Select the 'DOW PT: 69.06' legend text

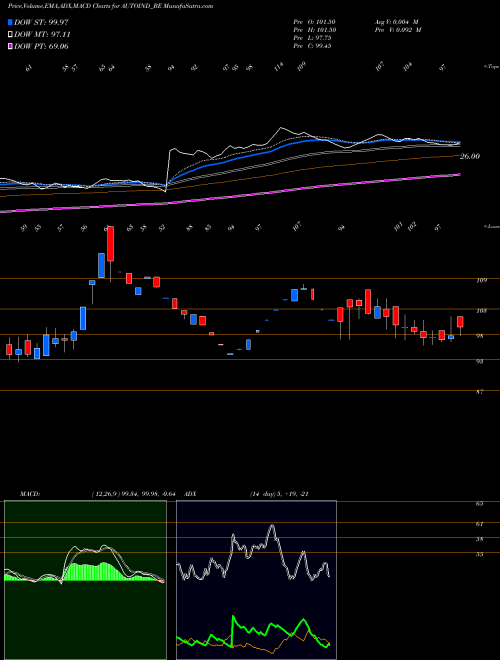coord(41,47)
